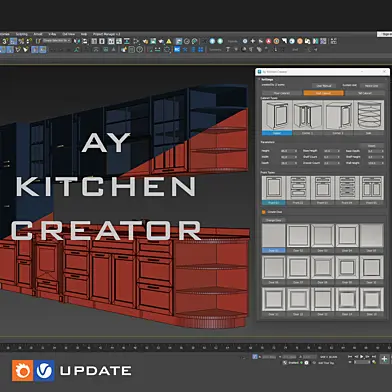Select the Door 14 style
This screenshot has width=392, height=392.
tap(347, 302)
